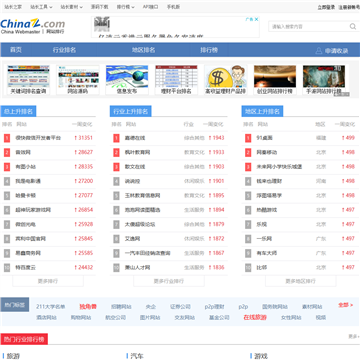
Task: Go to 首页 tab in blue navbar
Action: (16, 50)
